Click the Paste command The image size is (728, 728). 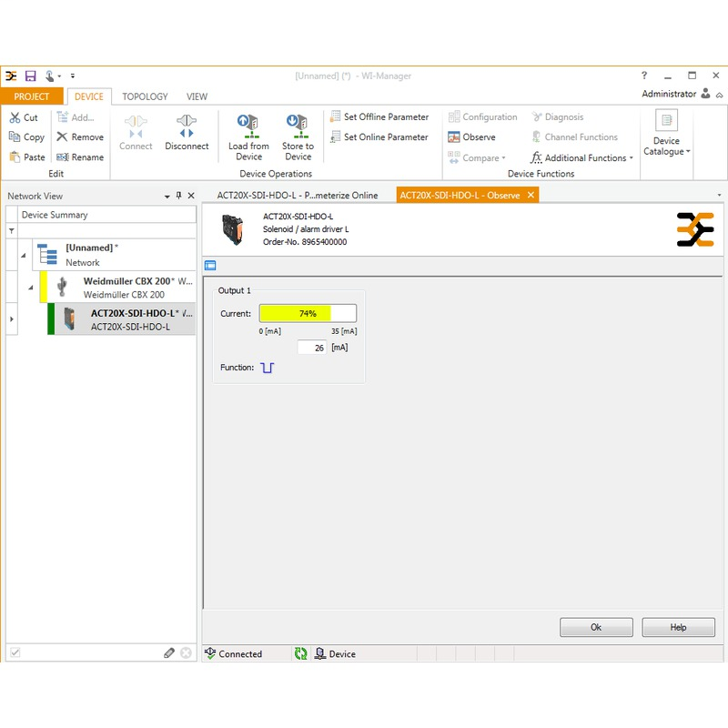27,157
